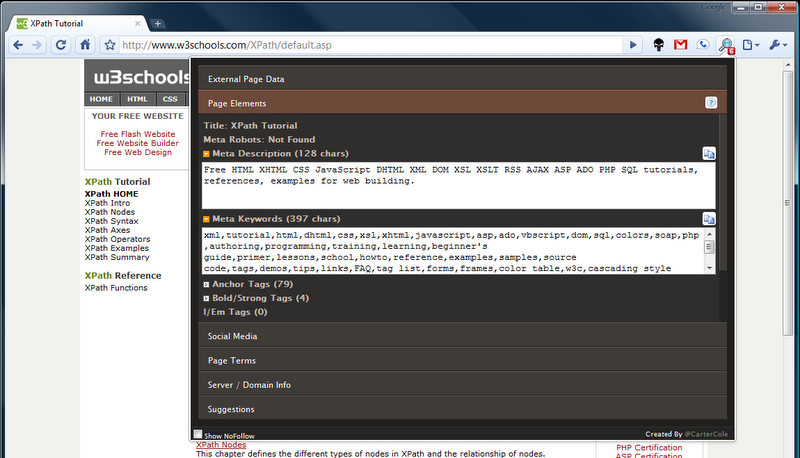The image size is (800, 458).
Task: Open the page menu icon
Action: click(751, 45)
